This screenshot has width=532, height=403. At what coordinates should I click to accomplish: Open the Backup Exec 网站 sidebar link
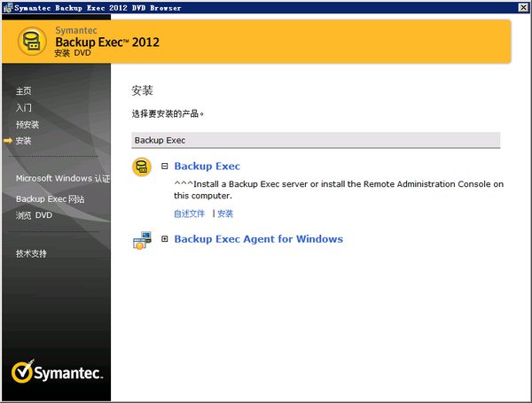coord(51,199)
